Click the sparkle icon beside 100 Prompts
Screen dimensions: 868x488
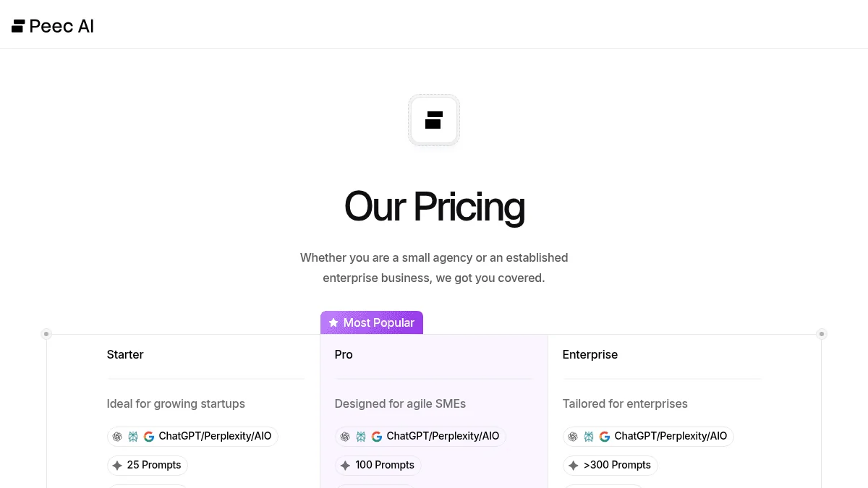click(x=345, y=465)
